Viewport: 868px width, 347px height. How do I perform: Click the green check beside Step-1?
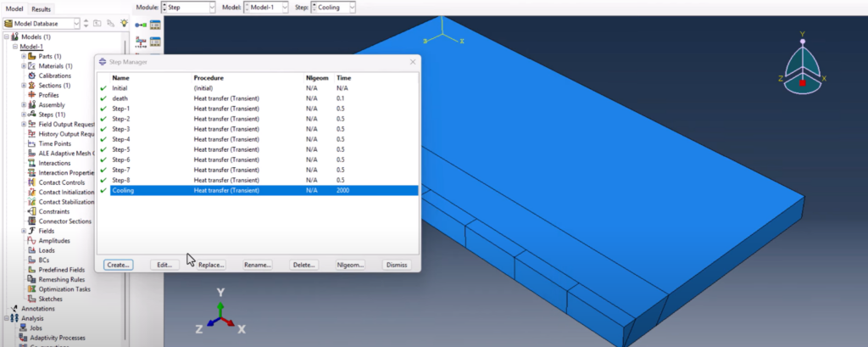(x=103, y=109)
